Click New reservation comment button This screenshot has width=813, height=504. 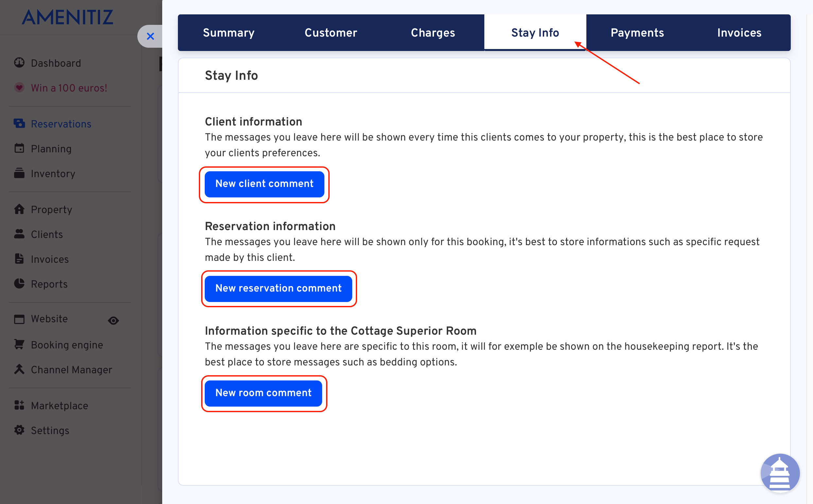pyautogui.click(x=278, y=289)
